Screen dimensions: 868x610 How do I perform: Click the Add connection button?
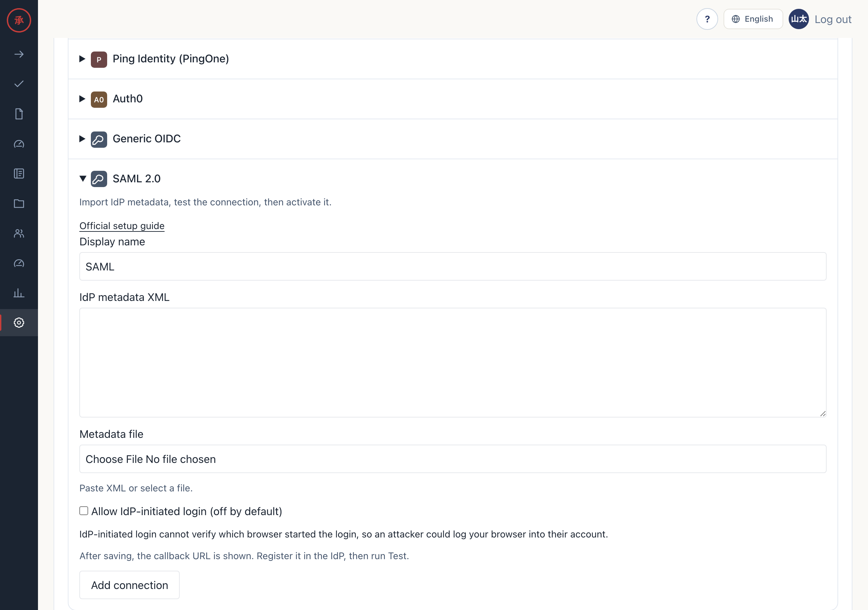coord(129,585)
